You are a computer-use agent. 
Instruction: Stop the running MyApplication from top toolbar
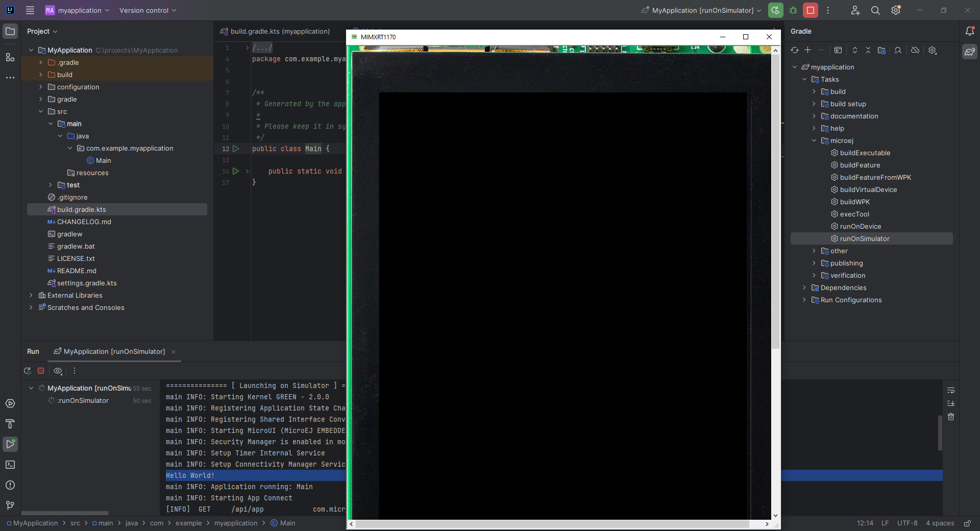tap(810, 10)
